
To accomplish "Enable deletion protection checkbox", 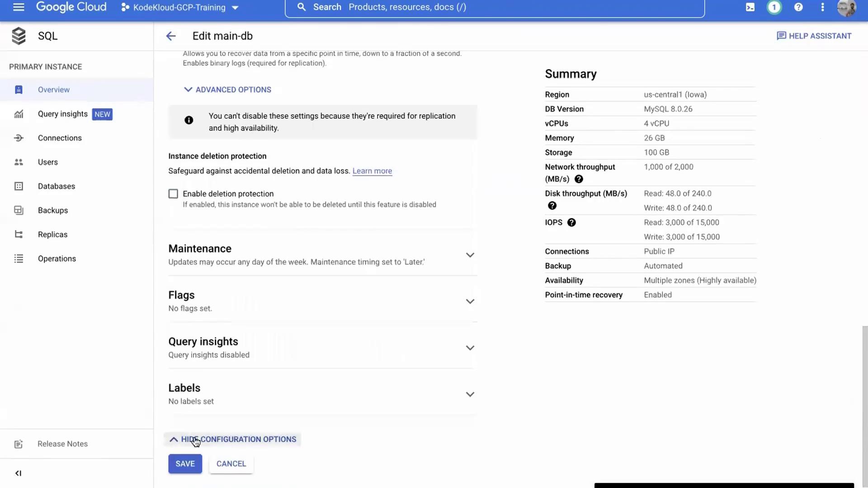I will tap(173, 194).
